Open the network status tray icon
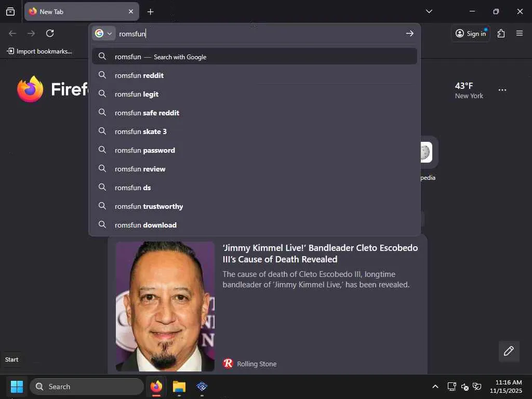 tap(451, 387)
